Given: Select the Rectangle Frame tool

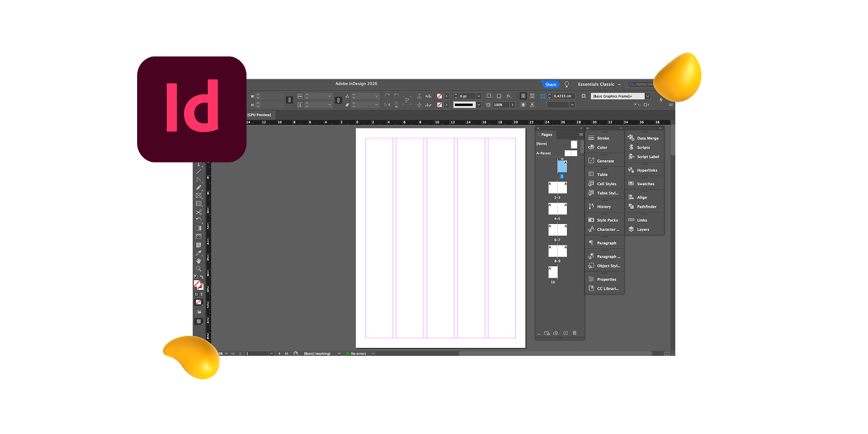Looking at the screenshot, I should click(x=198, y=196).
